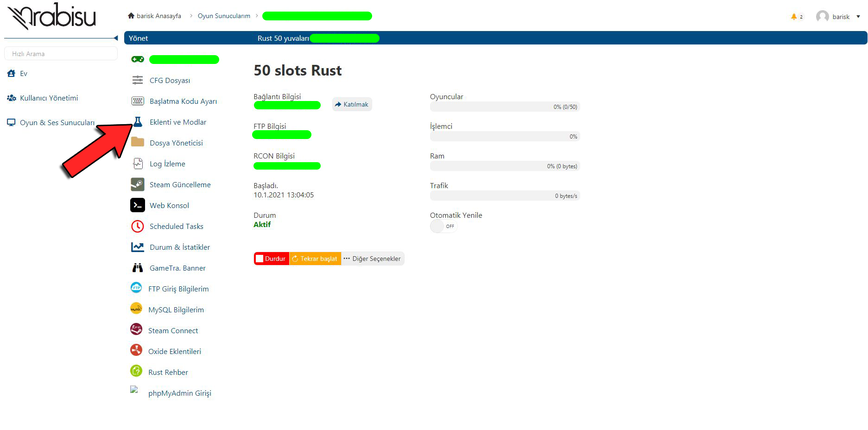Open FTP Giriş Bilgilerim link
868x430 pixels.
tap(178, 289)
